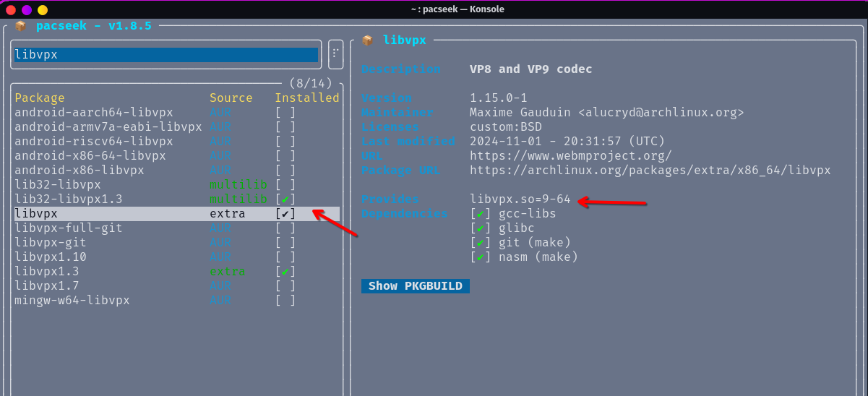868x396 pixels.
Task: Click the gcc-libs dependency checkmark
Action: (x=480, y=214)
